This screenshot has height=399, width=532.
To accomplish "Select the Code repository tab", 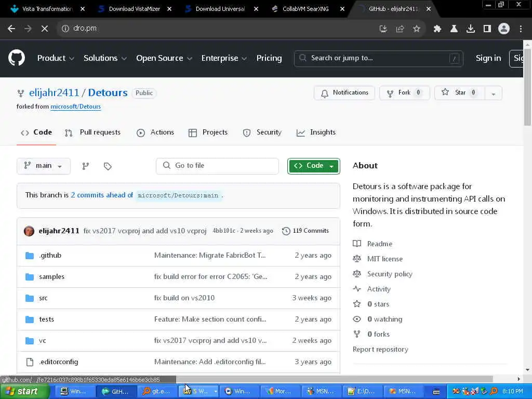I will click(x=36, y=132).
